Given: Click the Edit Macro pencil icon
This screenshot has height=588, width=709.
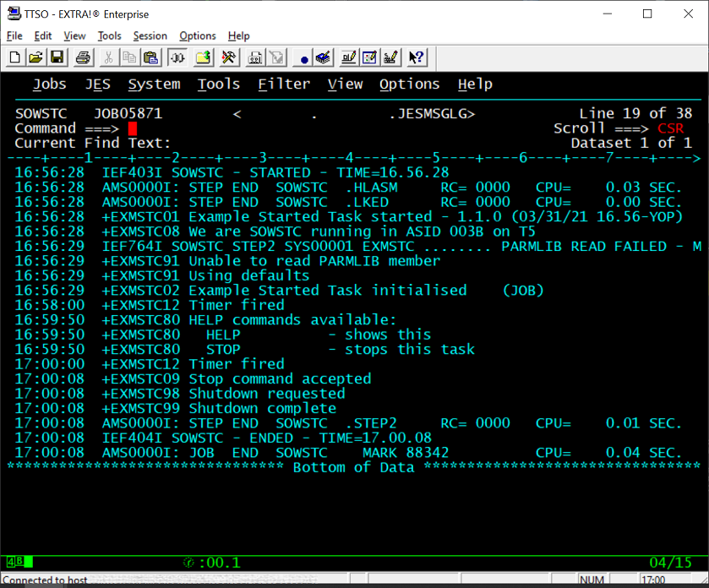Looking at the screenshot, I should click(324, 57).
